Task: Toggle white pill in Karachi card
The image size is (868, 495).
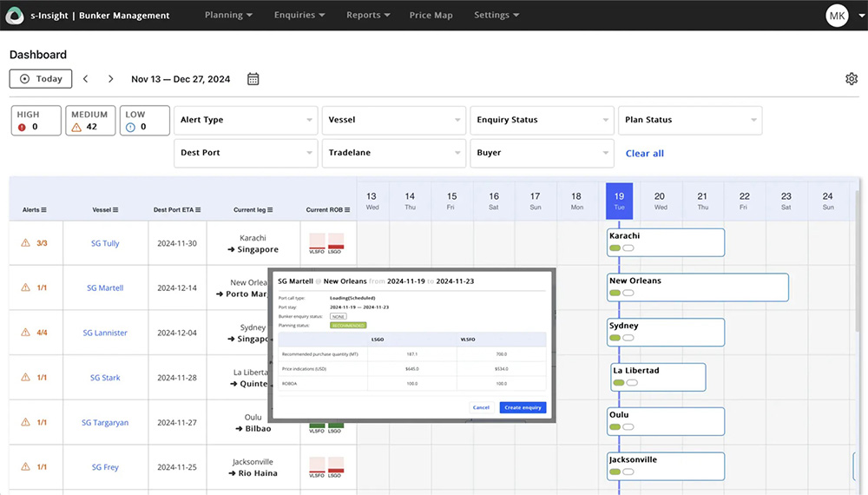Action: (628, 248)
